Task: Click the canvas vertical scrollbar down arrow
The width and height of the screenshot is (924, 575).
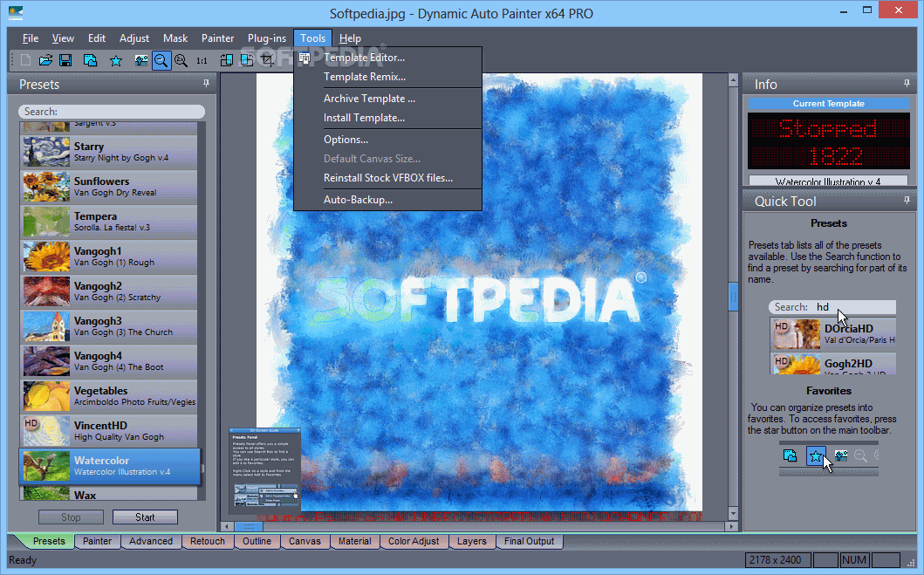Action: [733, 512]
